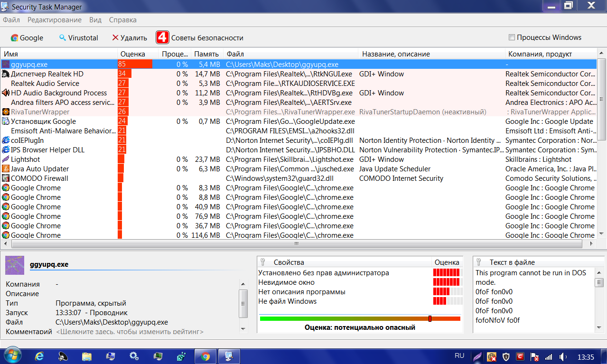Open the Справка menu

click(x=123, y=20)
